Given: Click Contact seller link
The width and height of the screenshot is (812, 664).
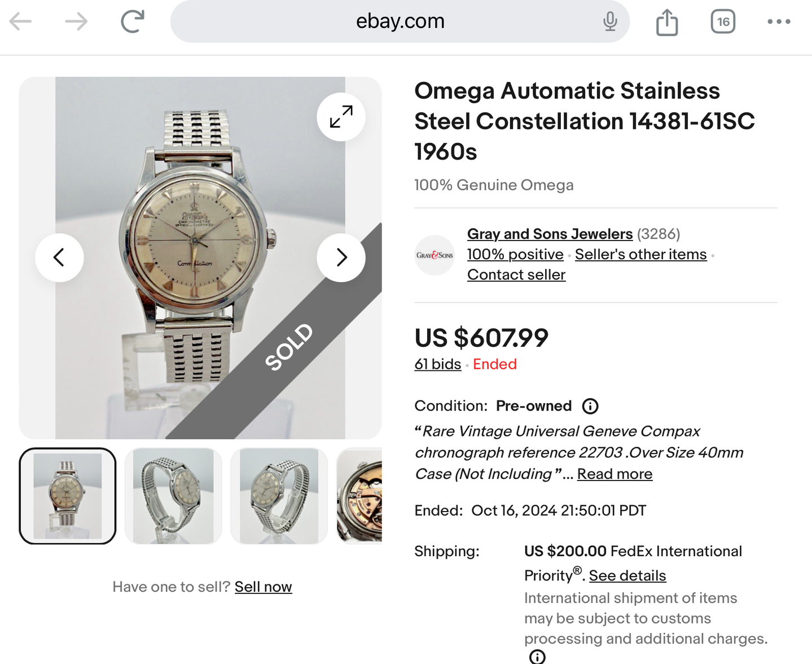Looking at the screenshot, I should pyautogui.click(x=516, y=275).
